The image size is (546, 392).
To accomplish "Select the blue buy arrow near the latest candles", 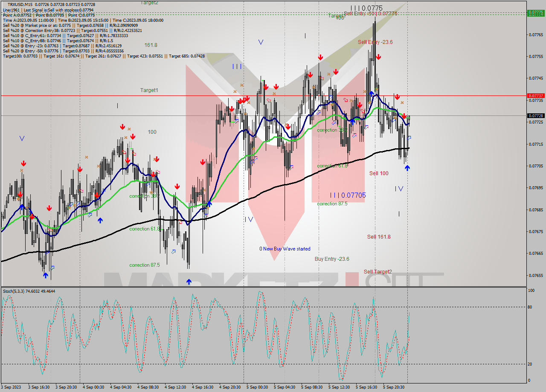I will [x=407, y=168].
